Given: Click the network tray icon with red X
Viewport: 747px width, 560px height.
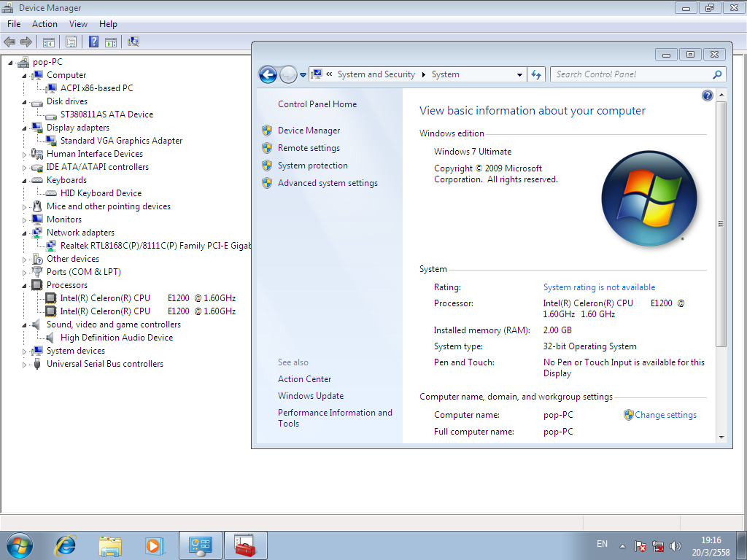Looking at the screenshot, I should pyautogui.click(x=658, y=546).
